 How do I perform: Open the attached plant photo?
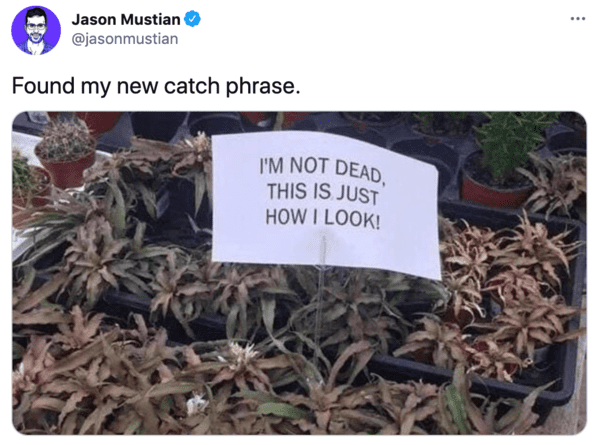299,273
